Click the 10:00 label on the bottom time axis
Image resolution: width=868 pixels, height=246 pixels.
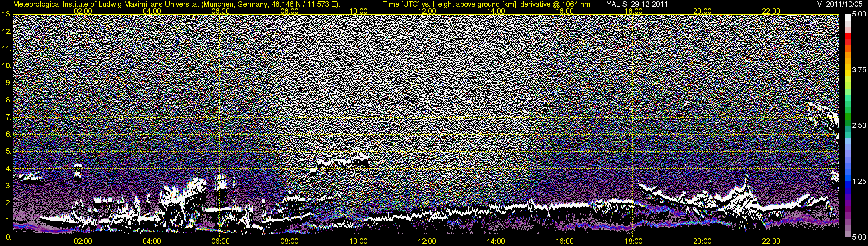click(358, 241)
